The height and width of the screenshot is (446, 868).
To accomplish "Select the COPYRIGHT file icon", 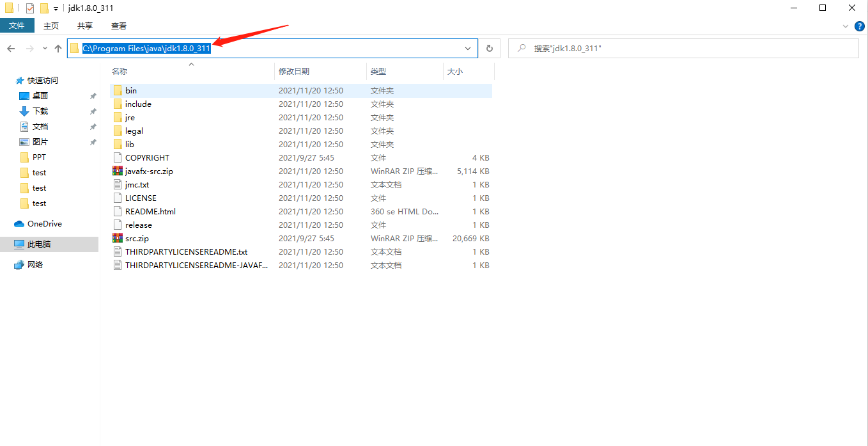I will click(118, 157).
